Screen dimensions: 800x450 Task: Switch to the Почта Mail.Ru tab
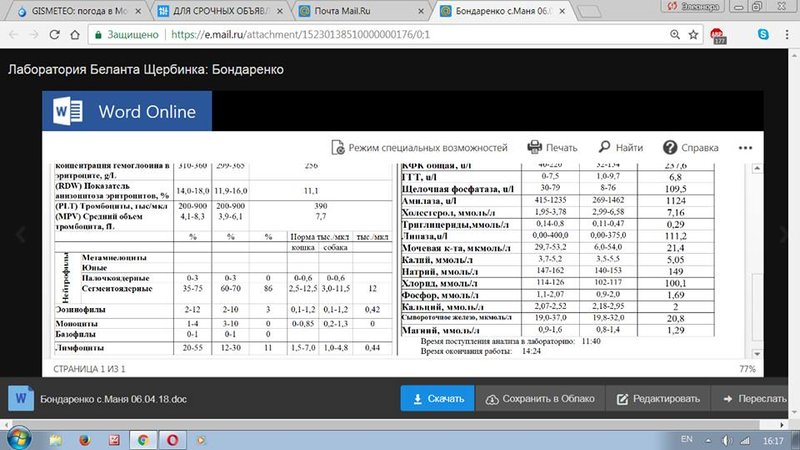tap(362, 11)
